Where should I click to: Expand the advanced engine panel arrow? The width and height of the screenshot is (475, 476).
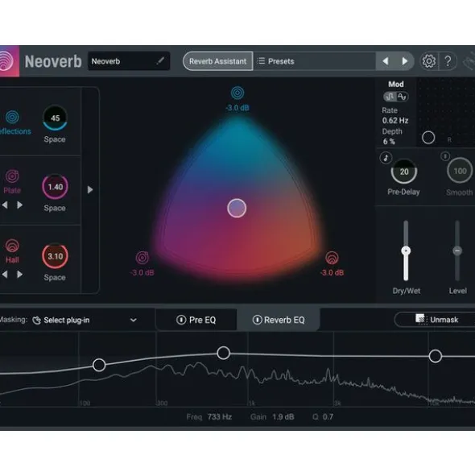(x=90, y=190)
